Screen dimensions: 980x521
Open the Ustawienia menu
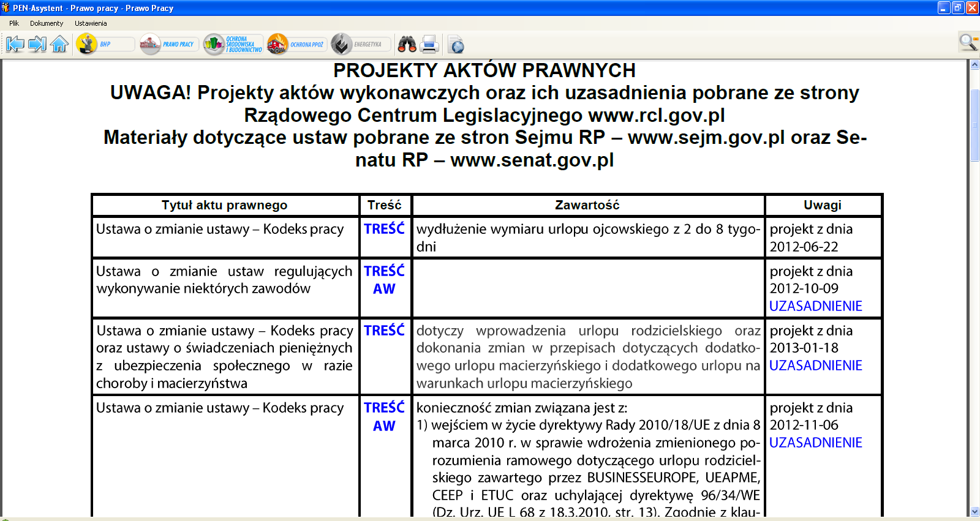(91, 23)
